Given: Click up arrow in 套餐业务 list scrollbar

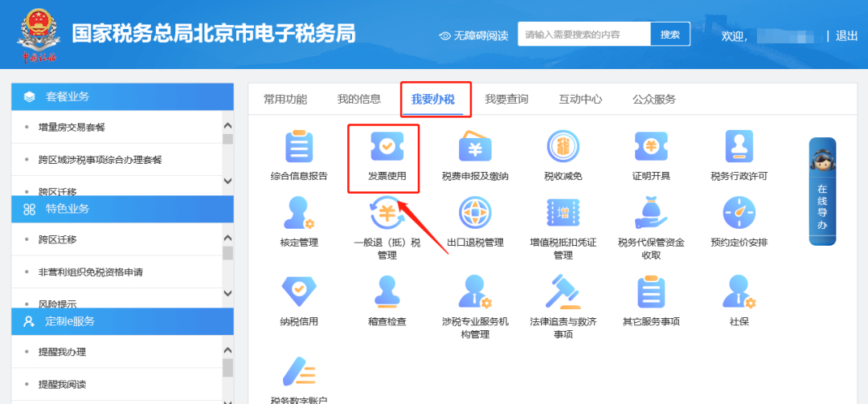Looking at the screenshot, I should [227, 126].
